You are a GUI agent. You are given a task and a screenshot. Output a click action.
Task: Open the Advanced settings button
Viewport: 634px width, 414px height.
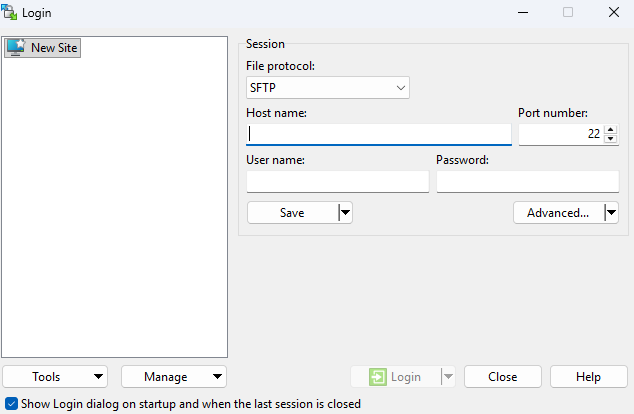pos(558,212)
